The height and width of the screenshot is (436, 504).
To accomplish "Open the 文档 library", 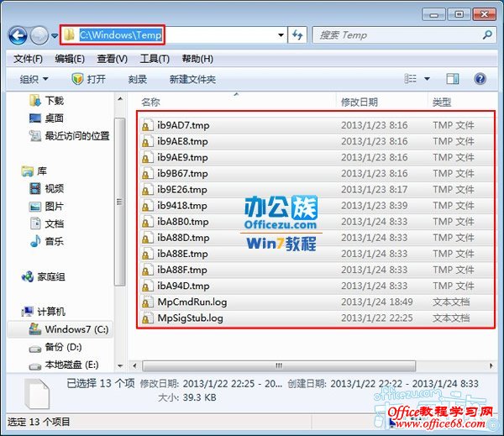I will [x=46, y=223].
